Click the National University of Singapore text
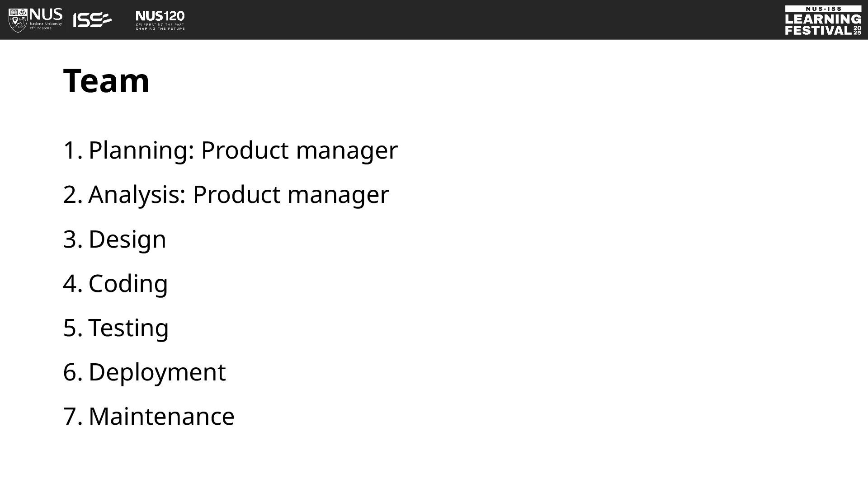868x488 pixels. [x=46, y=26]
